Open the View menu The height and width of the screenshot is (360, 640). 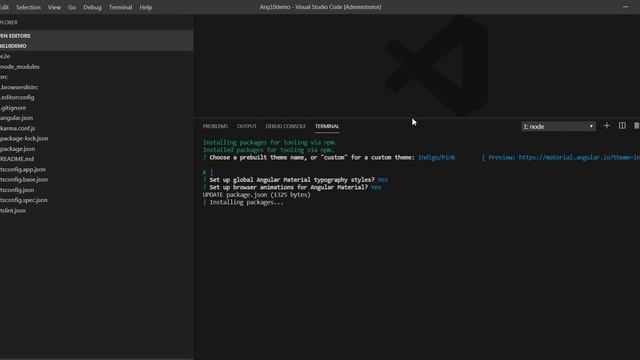coord(54,7)
